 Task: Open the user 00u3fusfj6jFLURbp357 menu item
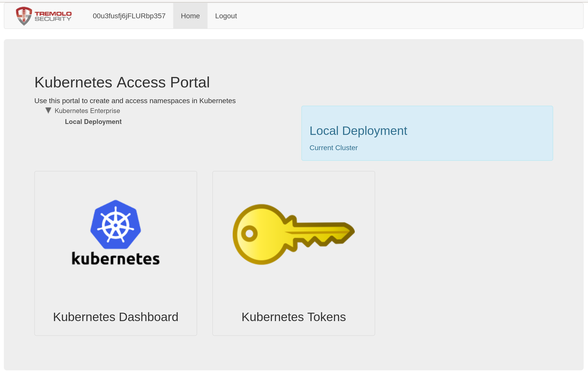tap(129, 16)
